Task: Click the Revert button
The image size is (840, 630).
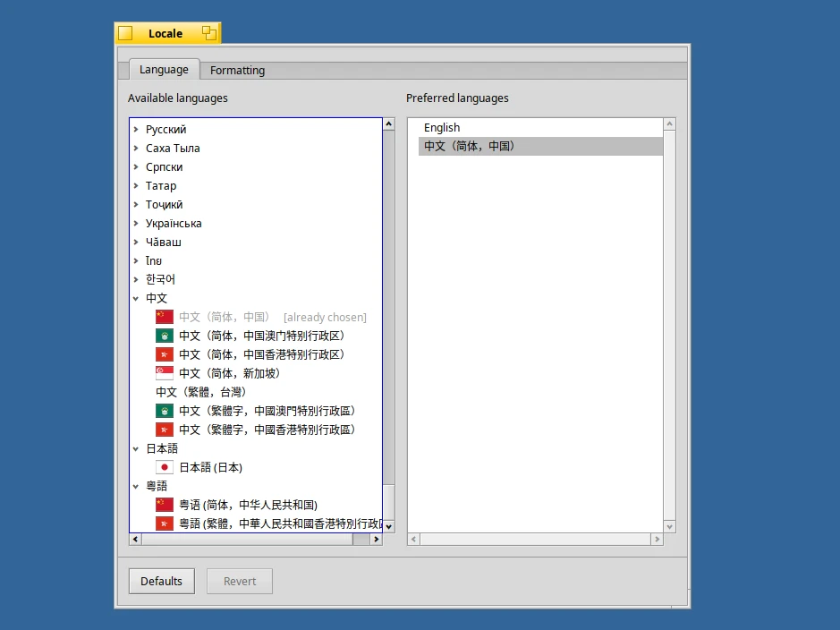Action: 239,580
